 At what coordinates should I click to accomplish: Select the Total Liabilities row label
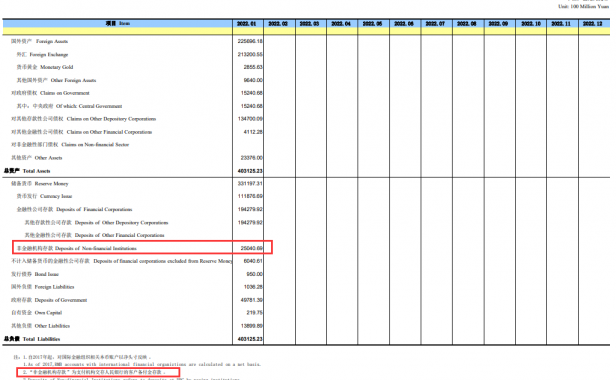(32, 339)
